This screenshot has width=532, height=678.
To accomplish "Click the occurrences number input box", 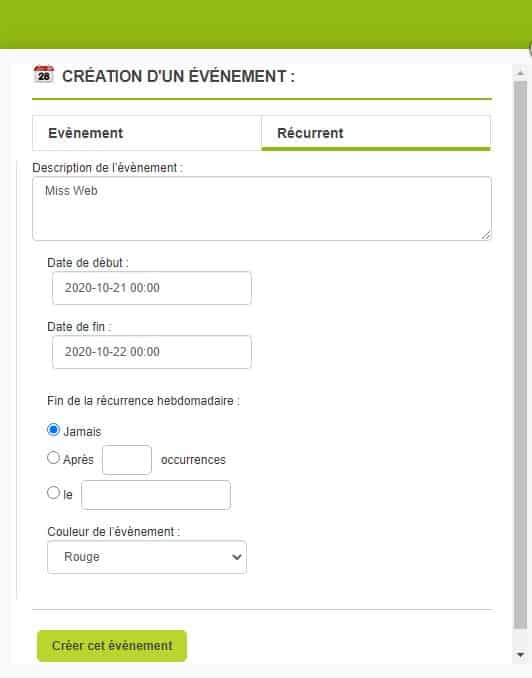I will coord(127,460).
